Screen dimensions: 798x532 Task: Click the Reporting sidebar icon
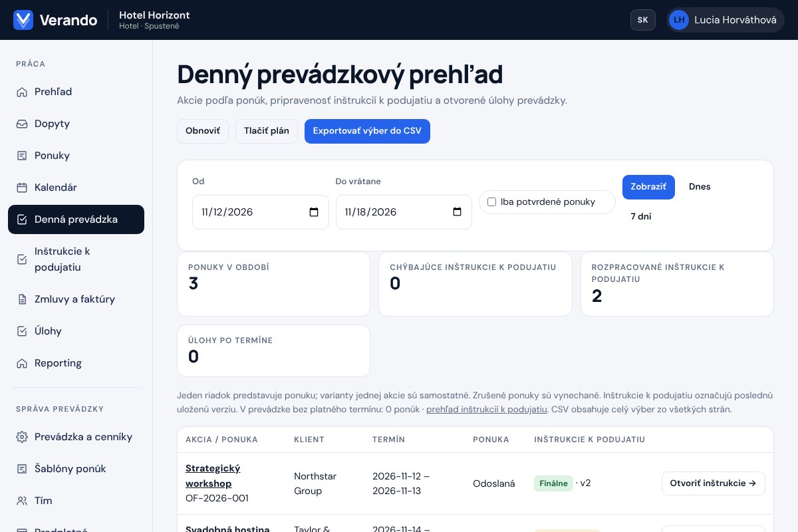point(22,363)
